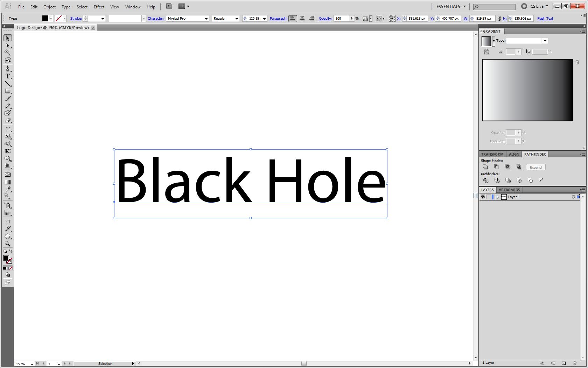Launch Adobe Bridge from the Br icon
The height and width of the screenshot is (368, 588).
(169, 6)
